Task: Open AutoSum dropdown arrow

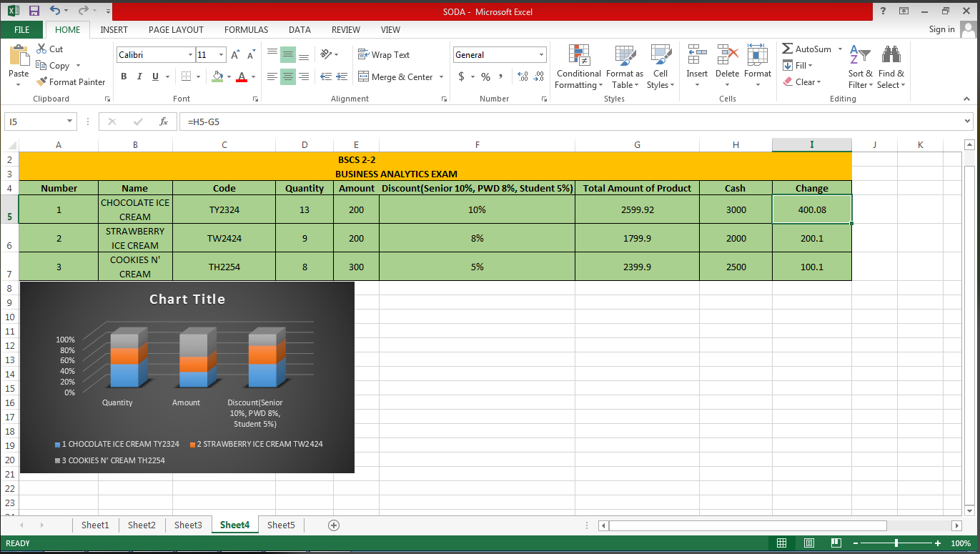Action: [840, 49]
